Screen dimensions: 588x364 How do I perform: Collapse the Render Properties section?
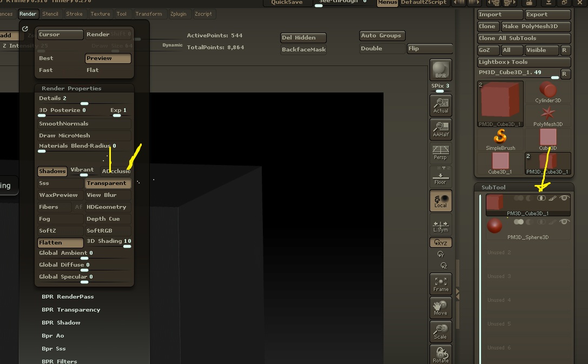pyautogui.click(x=71, y=89)
